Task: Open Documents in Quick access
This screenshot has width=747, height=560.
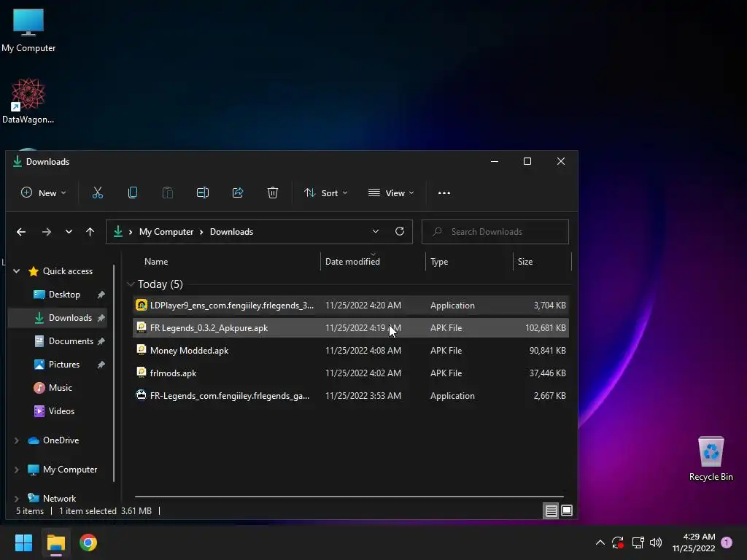Action: (x=70, y=341)
